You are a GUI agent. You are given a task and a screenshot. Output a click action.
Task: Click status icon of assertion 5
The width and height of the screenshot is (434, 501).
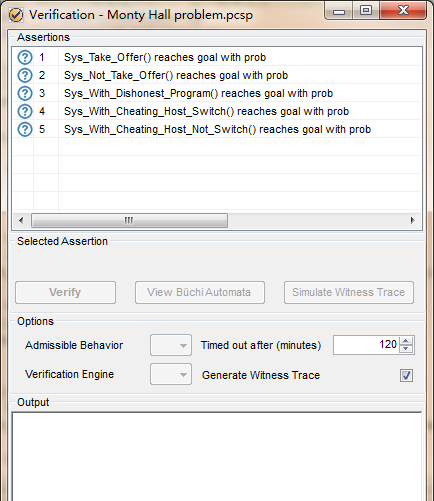[x=25, y=129]
